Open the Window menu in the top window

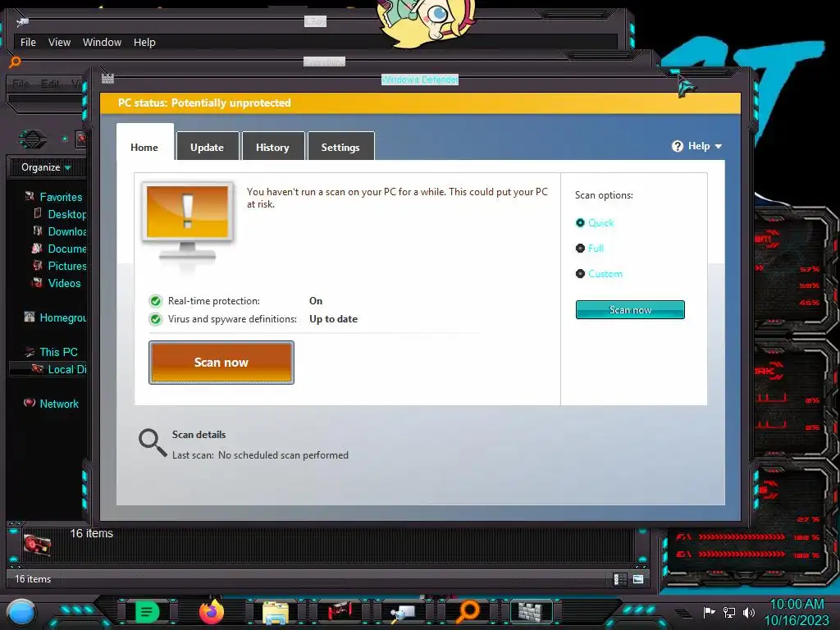coord(102,42)
